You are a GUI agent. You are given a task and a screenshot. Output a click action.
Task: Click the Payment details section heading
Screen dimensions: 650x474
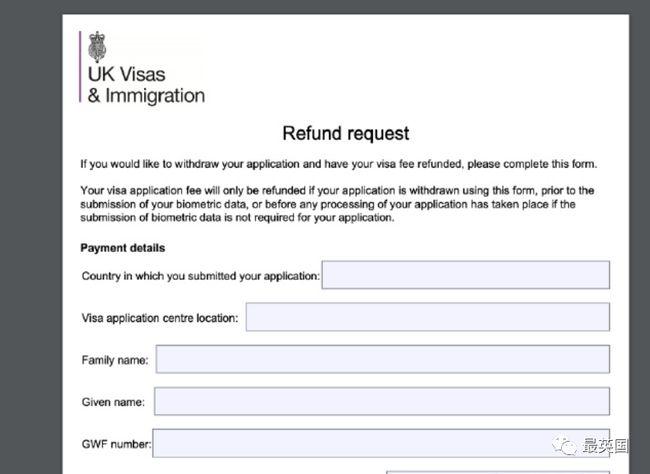pos(122,248)
